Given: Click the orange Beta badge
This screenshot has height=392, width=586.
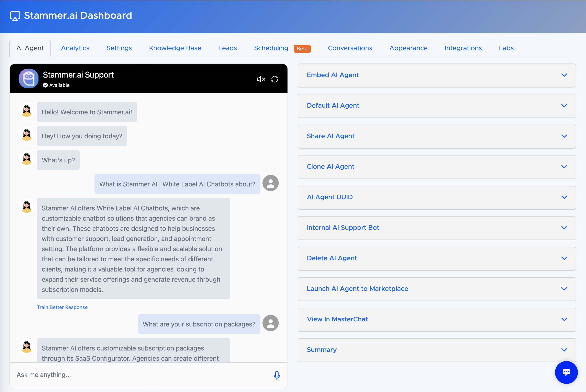Looking at the screenshot, I should [302, 49].
